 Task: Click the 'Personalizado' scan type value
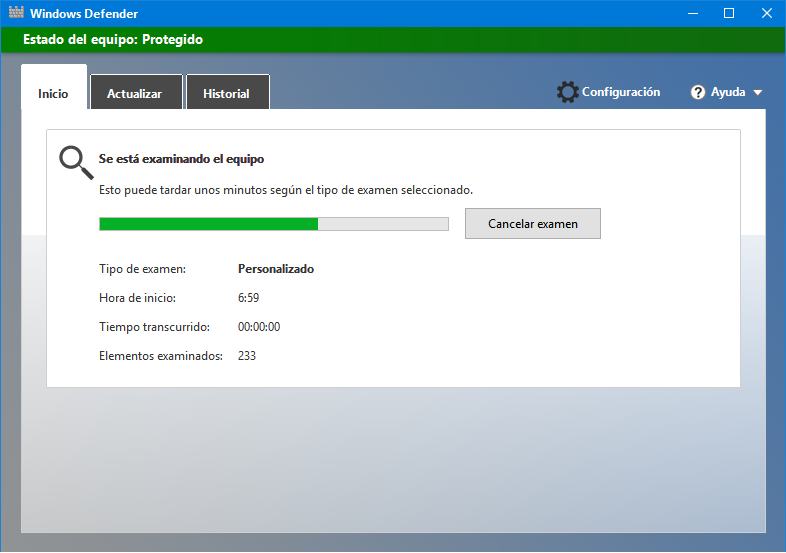(x=276, y=269)
